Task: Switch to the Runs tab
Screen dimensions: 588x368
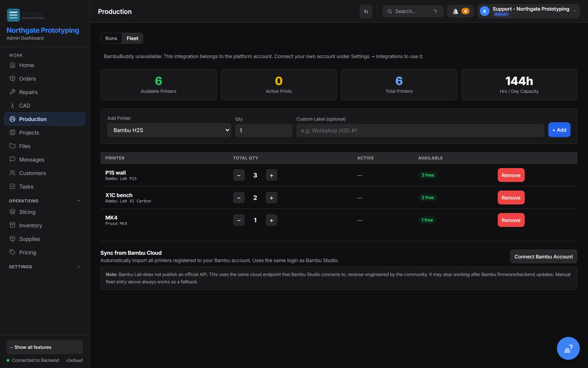Action: pyautogui.click(x=111, y=38)
